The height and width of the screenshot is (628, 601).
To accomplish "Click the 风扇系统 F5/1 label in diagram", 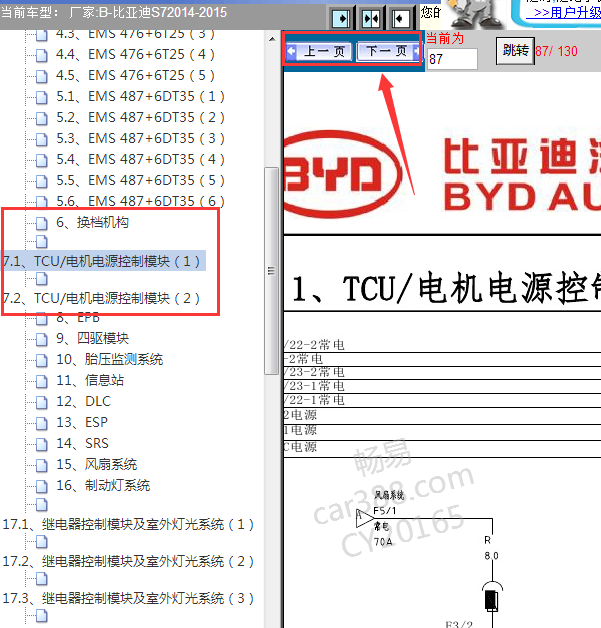I will pos(388,503).
